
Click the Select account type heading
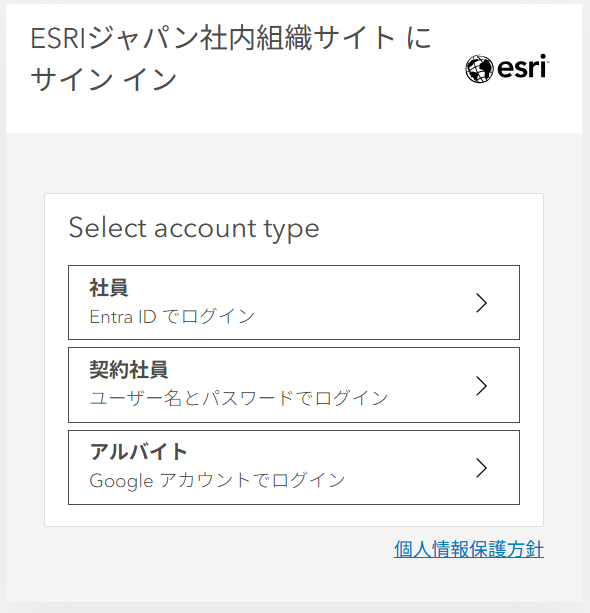click(x=194, y=228)
